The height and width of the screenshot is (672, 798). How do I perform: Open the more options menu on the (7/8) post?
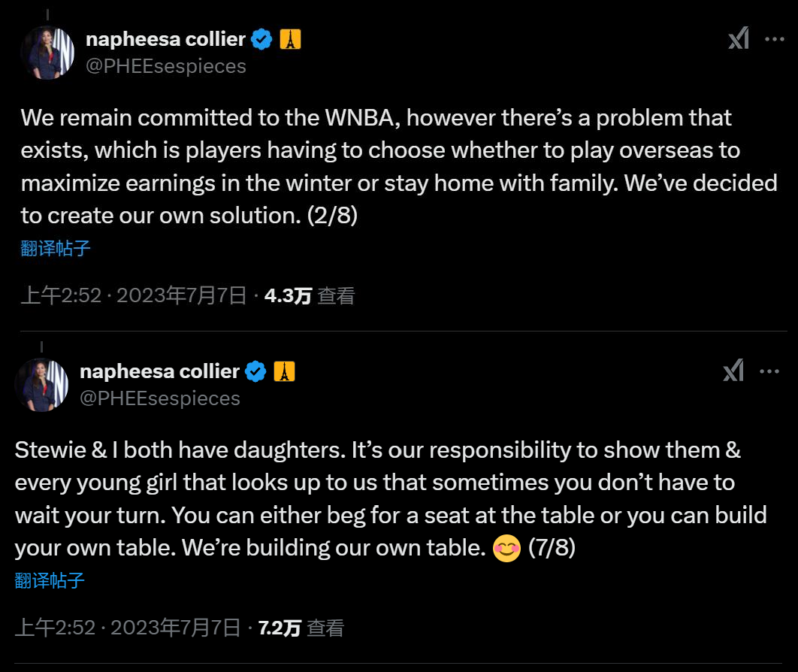(769, 371)
